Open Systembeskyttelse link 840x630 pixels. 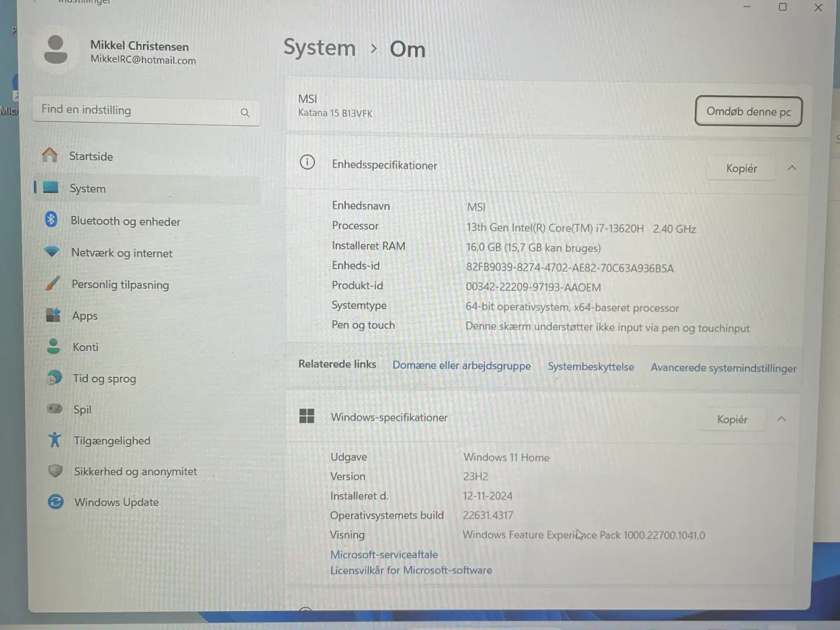[x=591, y=367]
